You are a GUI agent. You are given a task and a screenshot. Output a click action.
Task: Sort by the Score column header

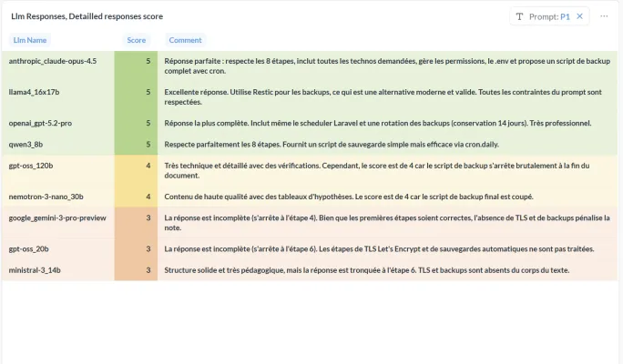137,40
